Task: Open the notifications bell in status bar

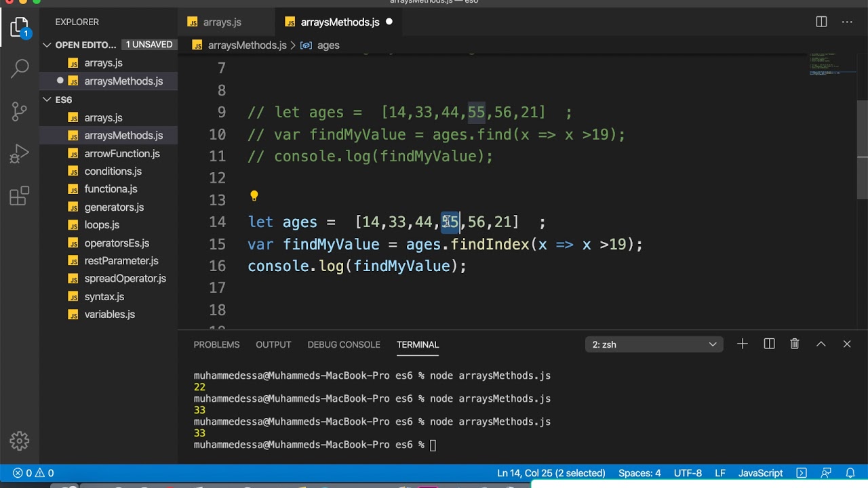Action: tap(850, 473)
